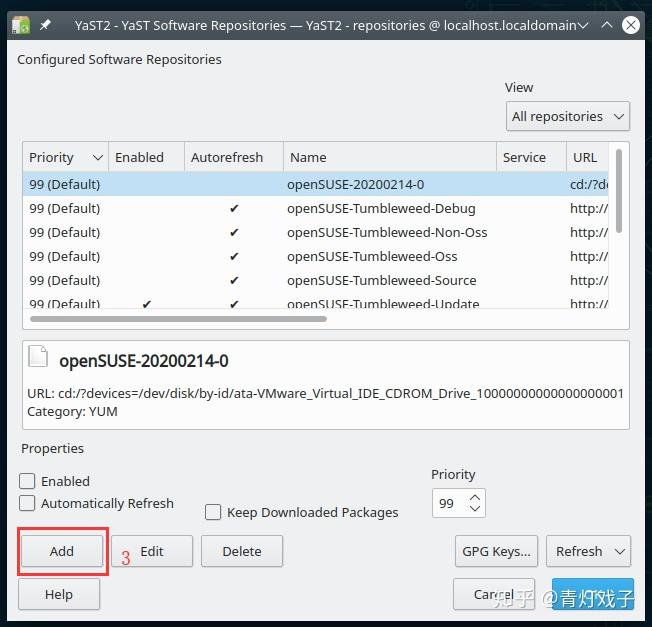The width and height of the screenshot is (652, 627).
Task: Click the Cancel button
Action: point(494,594)
